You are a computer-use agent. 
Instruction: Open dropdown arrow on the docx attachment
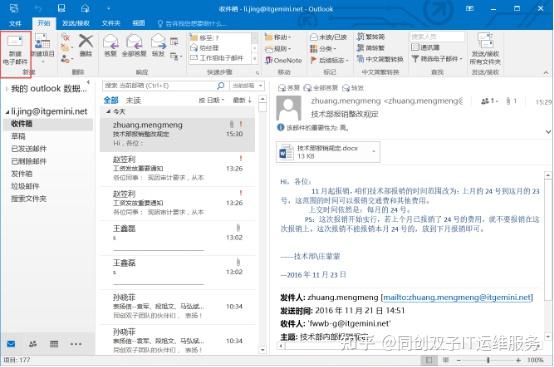coord(374,152)
